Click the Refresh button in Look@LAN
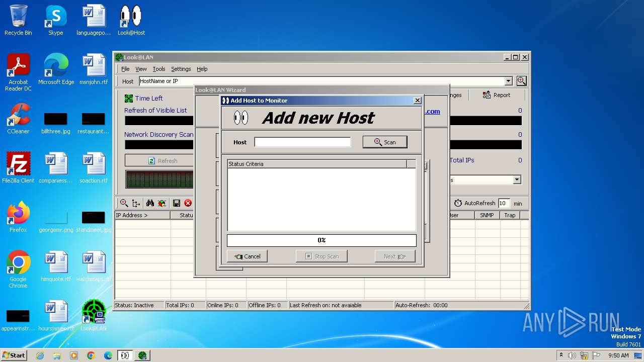 point(163,161)
